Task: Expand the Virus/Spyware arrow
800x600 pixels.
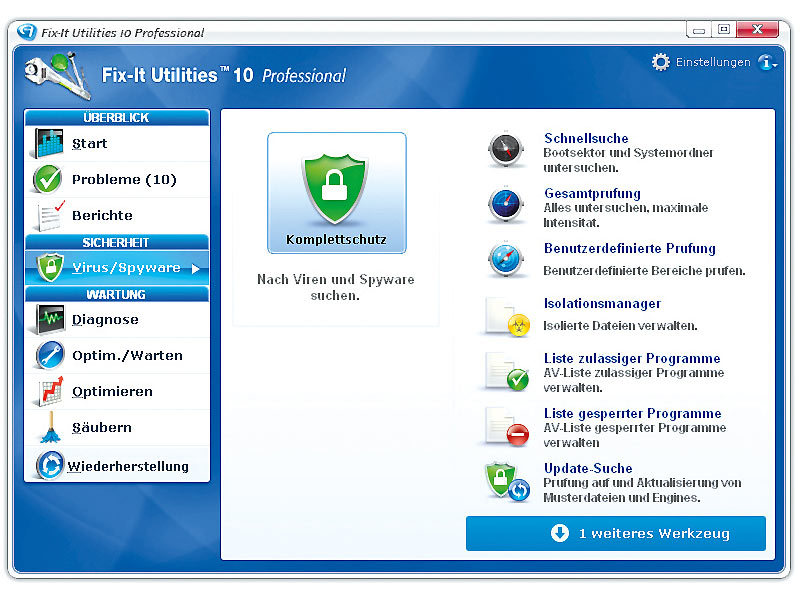Action: pos(196,268)
